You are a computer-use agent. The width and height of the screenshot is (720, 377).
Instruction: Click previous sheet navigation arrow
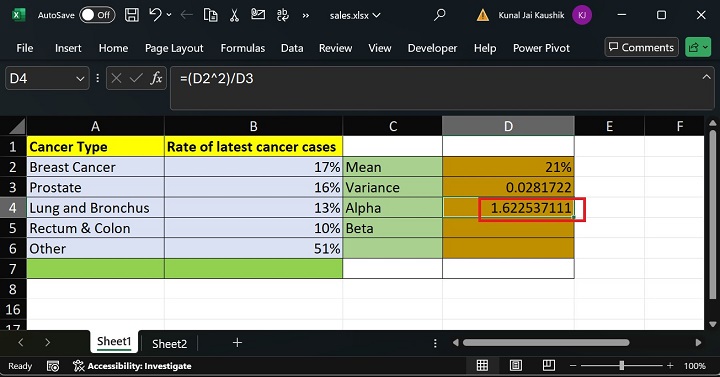(x=21, y=343)
